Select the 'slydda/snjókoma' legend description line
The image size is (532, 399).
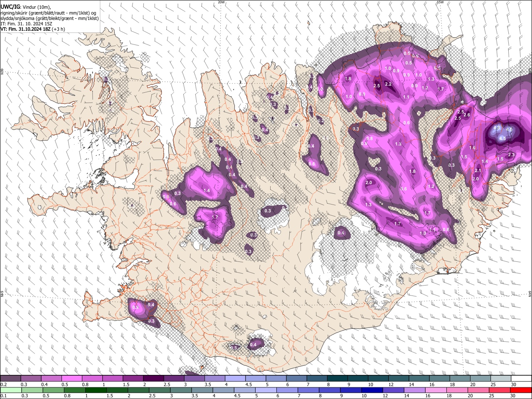click(x=49, y=18)
